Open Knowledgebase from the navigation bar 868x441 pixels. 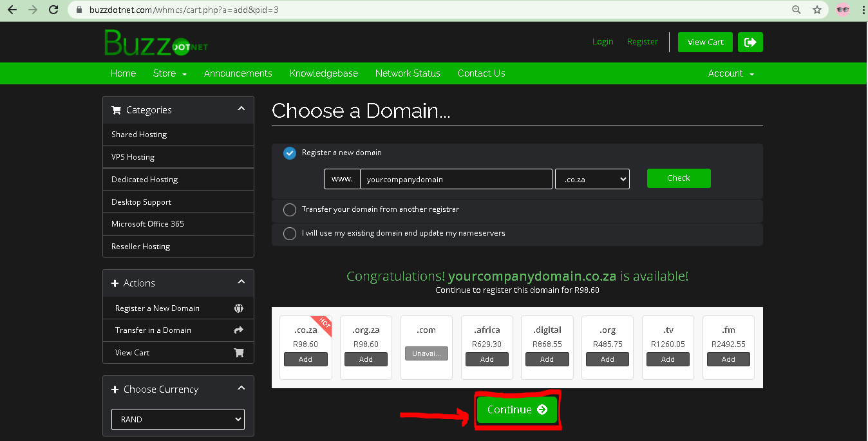pos(323,73)
